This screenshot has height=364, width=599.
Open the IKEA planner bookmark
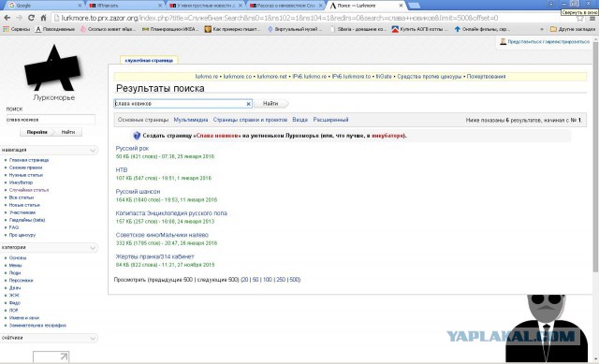tap(170, 29)
